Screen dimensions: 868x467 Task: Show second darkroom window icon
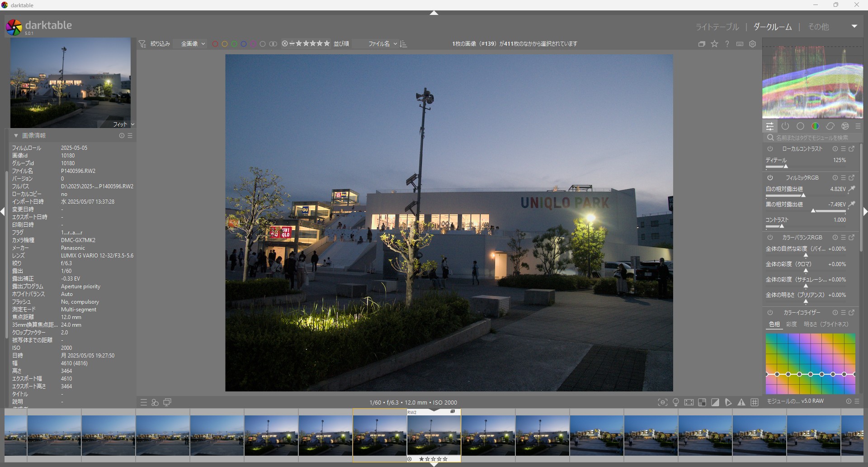tap(167, 402)
